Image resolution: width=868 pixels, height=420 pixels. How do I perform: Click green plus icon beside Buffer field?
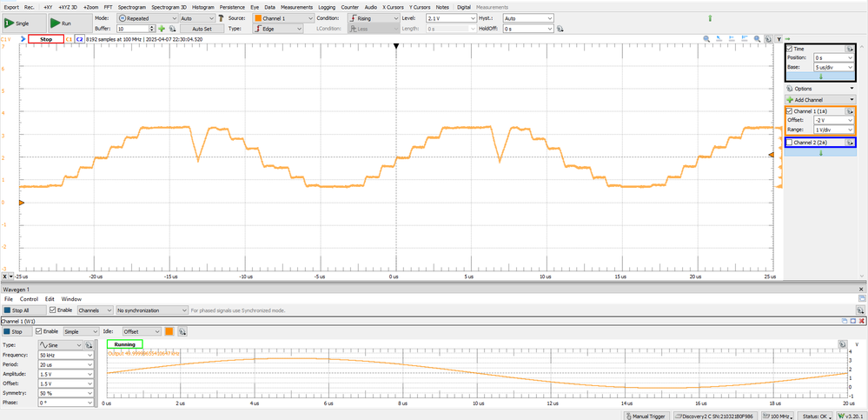[162, 28]
